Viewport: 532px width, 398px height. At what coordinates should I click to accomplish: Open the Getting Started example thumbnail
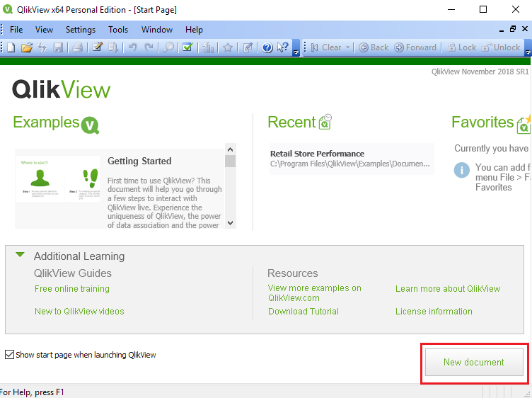(x=58, y=179)
